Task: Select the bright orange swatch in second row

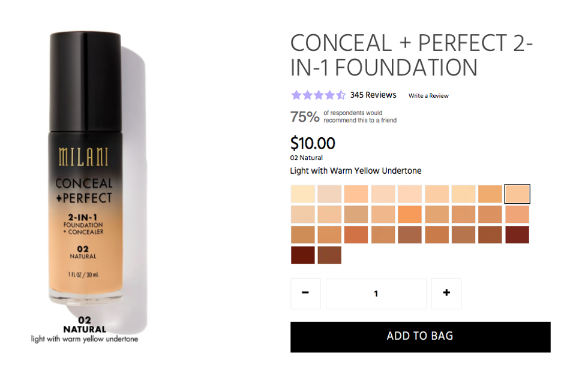Action: coord(410,215)
